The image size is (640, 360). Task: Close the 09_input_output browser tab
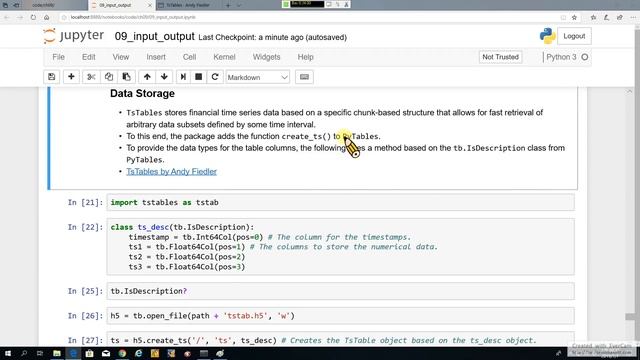(149, 5)
